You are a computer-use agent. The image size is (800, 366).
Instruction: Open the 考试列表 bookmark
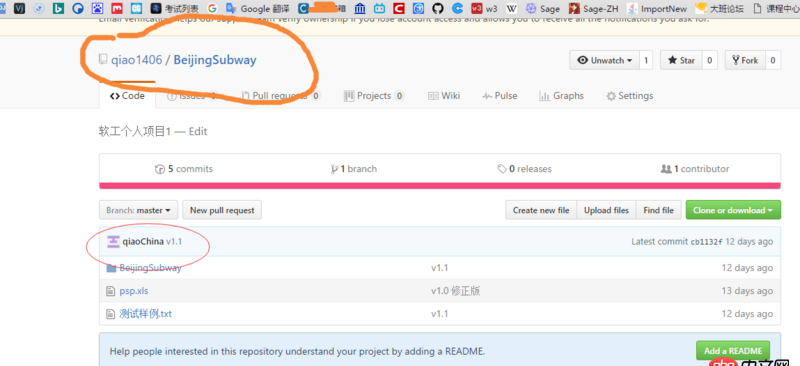click(175, 8)
